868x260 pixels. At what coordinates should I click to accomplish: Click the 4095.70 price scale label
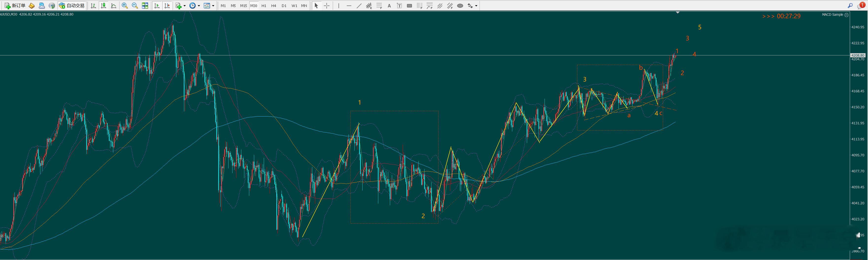point(858,155)
